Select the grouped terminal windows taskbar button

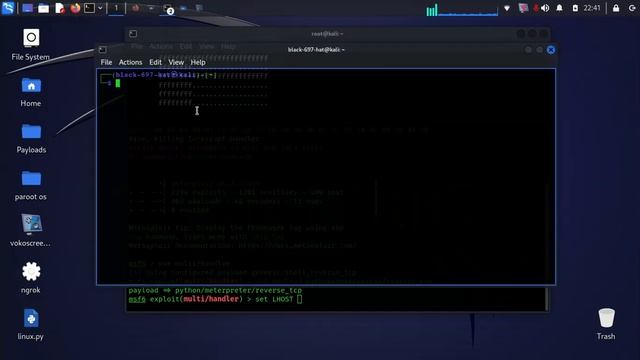[x=168, y=9]
